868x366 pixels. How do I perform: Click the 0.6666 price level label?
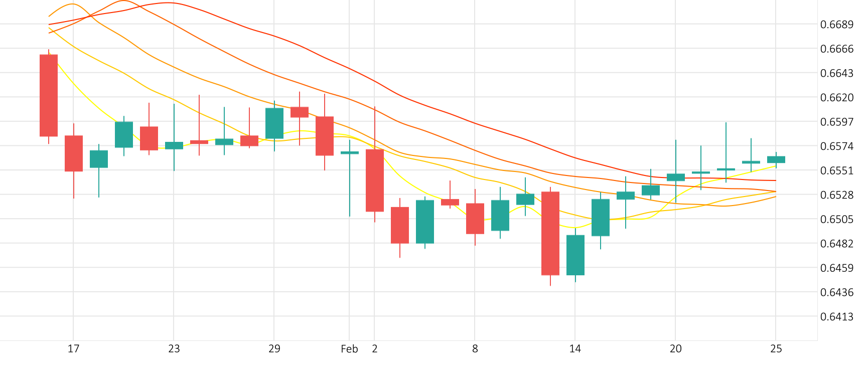(x=836, y=49)
